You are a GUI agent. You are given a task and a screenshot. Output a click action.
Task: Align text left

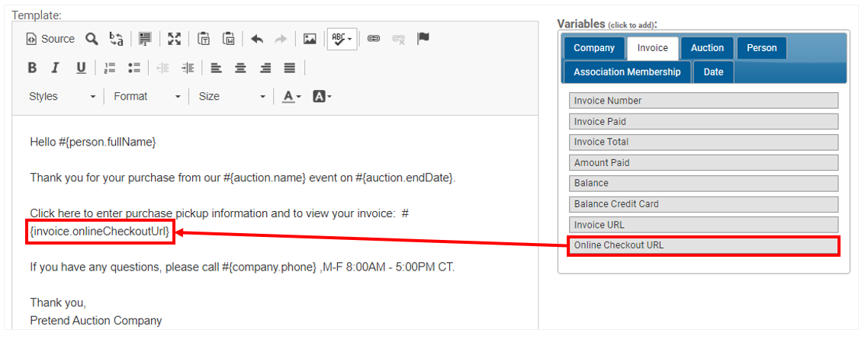click(x=216, y=68)
